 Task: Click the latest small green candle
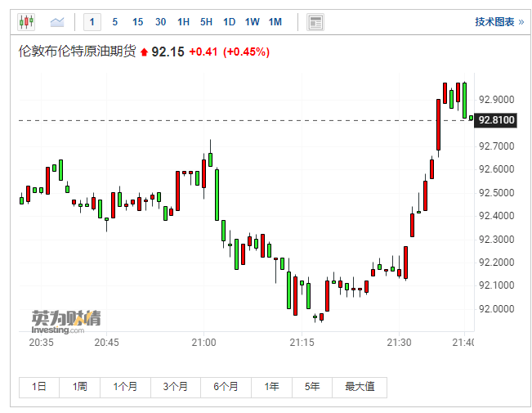pos(471,118)
